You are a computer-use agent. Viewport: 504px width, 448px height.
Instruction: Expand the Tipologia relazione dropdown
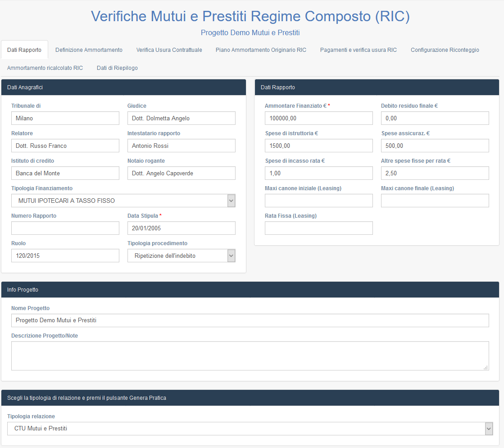tap(489, 428)
